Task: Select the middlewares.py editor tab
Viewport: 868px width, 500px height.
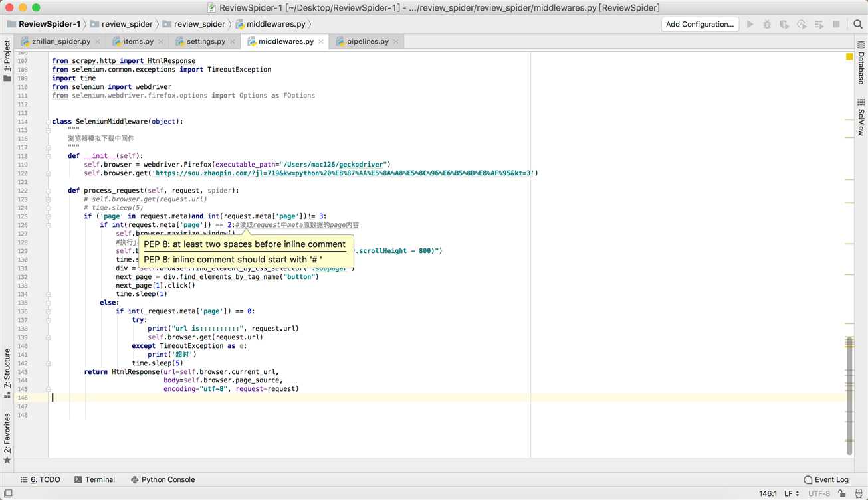Action: [285, 41]
